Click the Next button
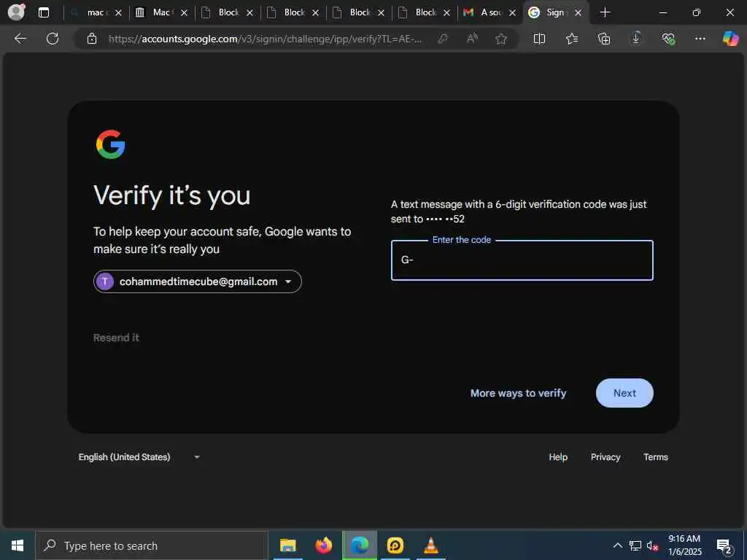The width and height of the screenshot is (747, 560). point(624,393)
